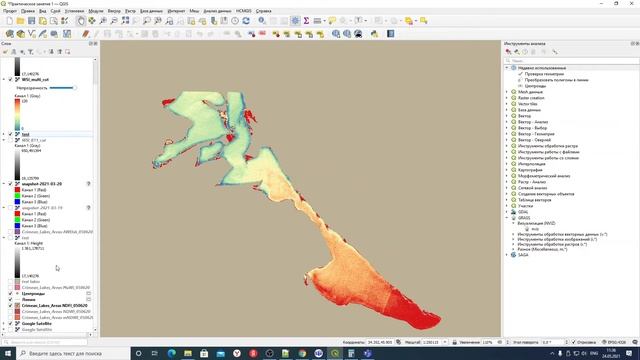This screenshot has width=640, height=360.
Task: Expand the Вектор - Анализ toolbox group
Action: (507, 122)
